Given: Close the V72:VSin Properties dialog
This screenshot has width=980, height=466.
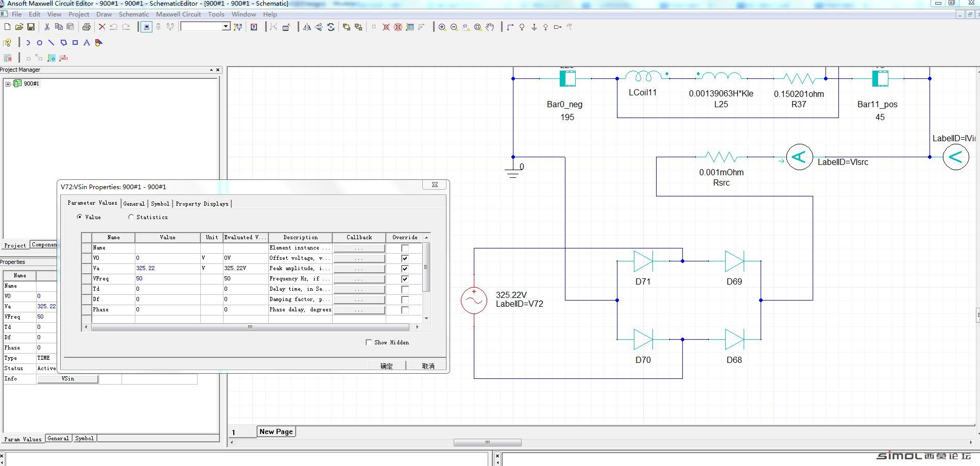Looking at the screenshot, I should point(435,185).
